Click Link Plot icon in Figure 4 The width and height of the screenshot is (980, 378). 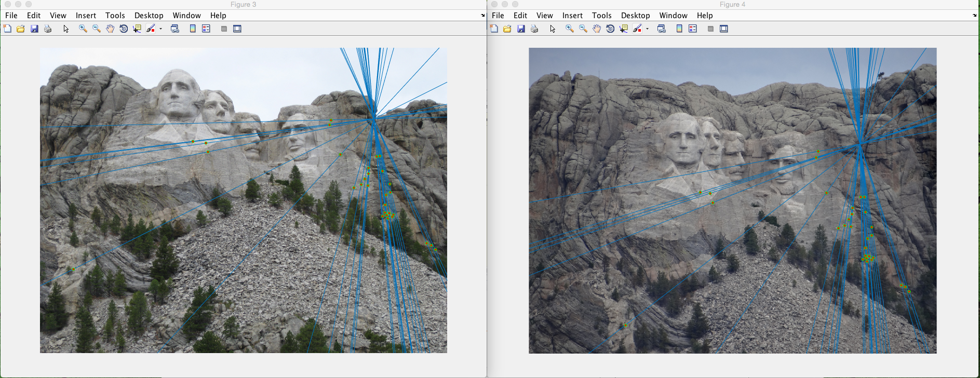(662, 29)
